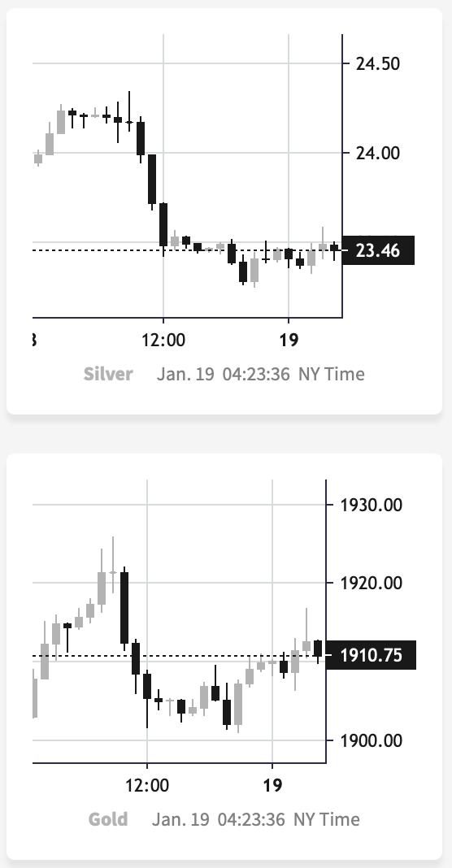Click the Silver timestamp Jan. 19 04:23:36
Screen dimensions: 452x868
223,374
